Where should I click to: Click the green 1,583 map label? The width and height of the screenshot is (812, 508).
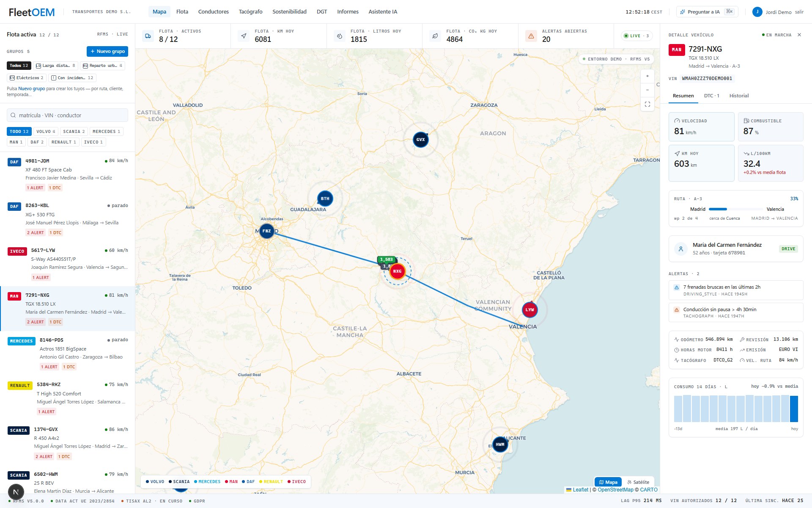pos(387,259)
